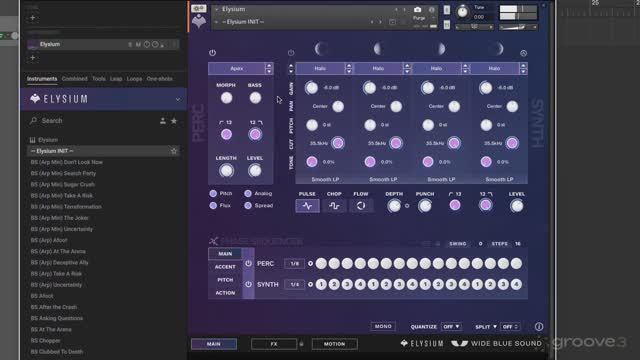Select preset BS Afoot

pos(42,296)
